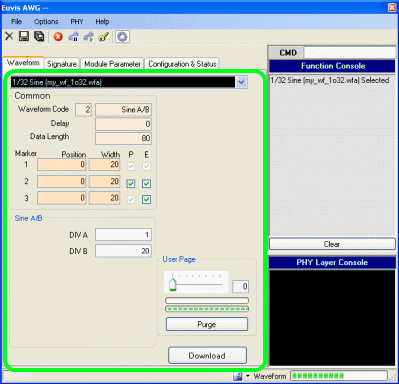Viewport: 399px width, 384px height.
Task: Toggle marker 1 P checkbox
Action: (x=131, y=166)
